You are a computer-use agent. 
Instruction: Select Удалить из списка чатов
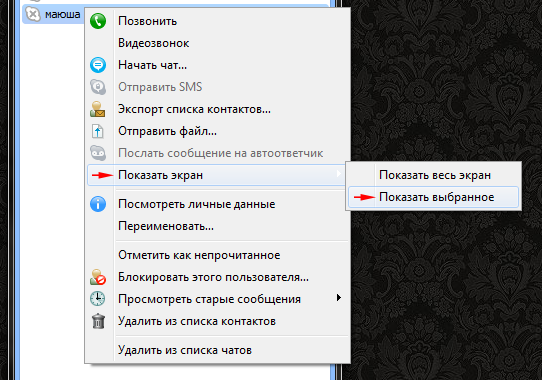point(217,350)
